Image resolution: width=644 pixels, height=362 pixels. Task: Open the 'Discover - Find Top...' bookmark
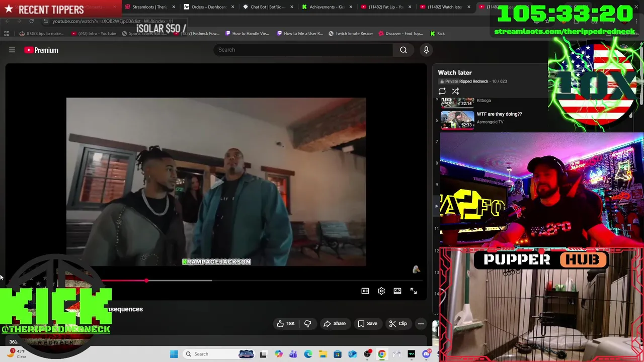(x=400, y=34)
